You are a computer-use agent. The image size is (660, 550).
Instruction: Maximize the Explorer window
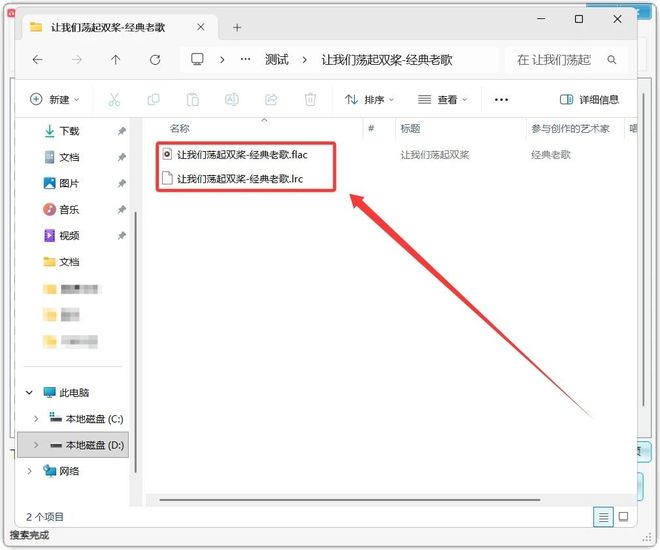click(x=579, y=19)
